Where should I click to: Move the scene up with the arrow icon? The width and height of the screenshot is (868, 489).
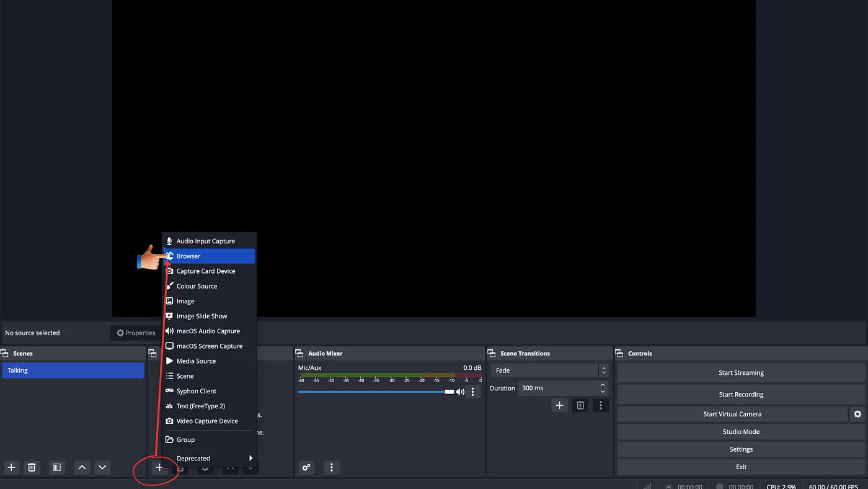pyautogui.click(x=82, y=467)
